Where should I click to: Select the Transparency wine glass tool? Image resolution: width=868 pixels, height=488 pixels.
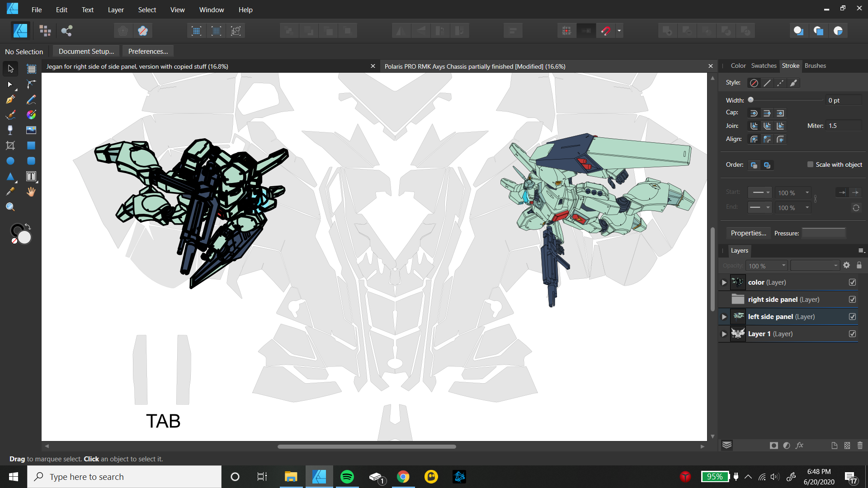10,130
